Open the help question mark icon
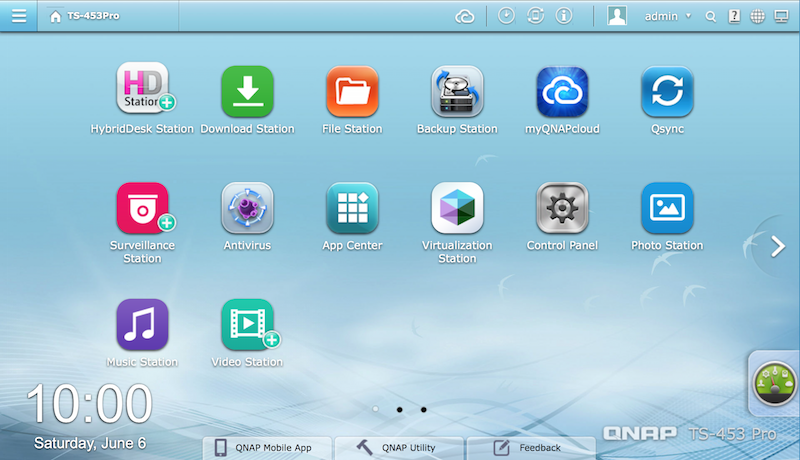This screenshot has width=800, height=460. tap(734, 16)
